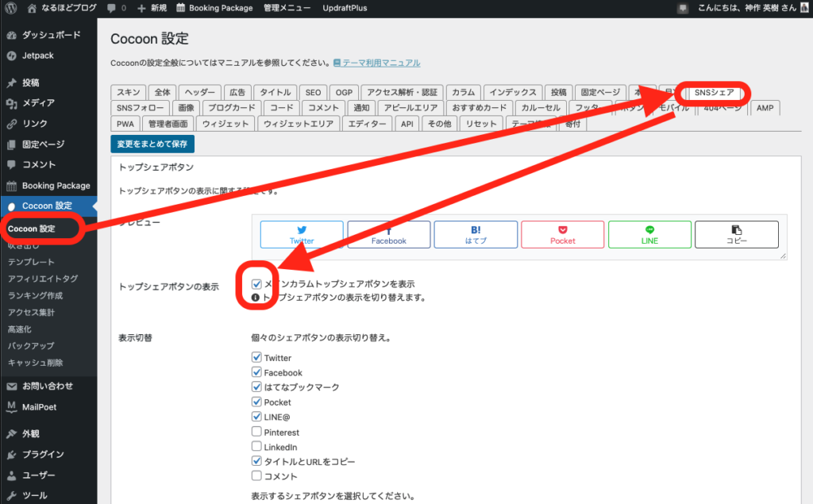
Task: Click the ツール wrench icon
Action: click(11, 496)
